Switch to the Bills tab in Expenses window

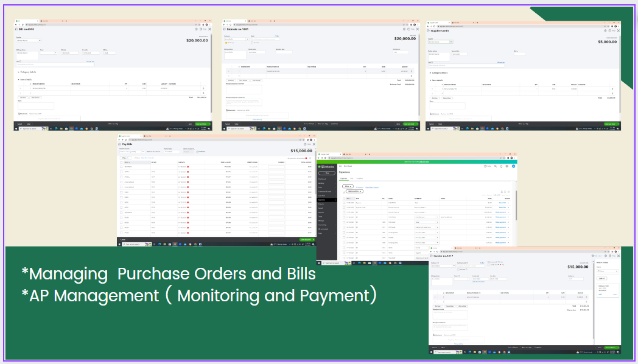click(351, 178)
